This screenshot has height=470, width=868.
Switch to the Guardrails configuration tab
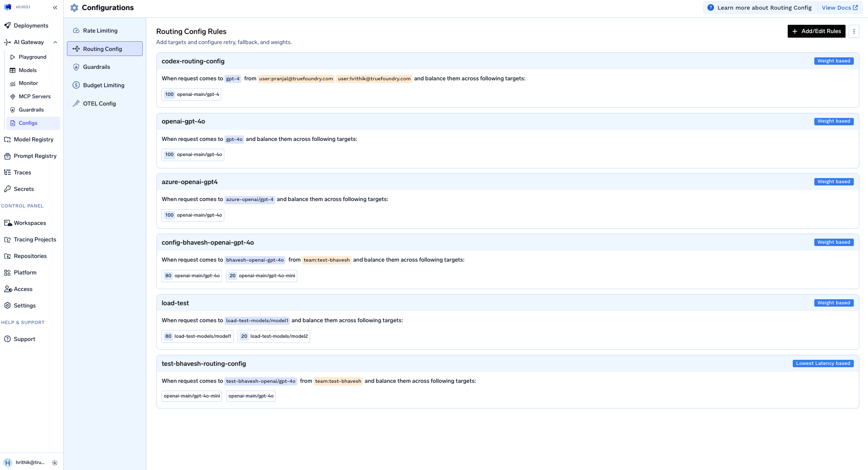tap(96, 67)
